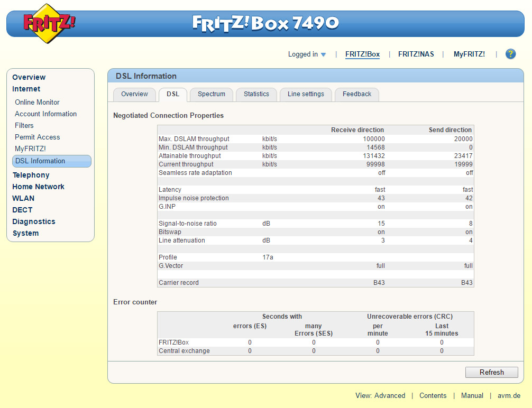
Task: Visit the avm.de footer link
Action: pyautogui.click(x=509, y=395)
